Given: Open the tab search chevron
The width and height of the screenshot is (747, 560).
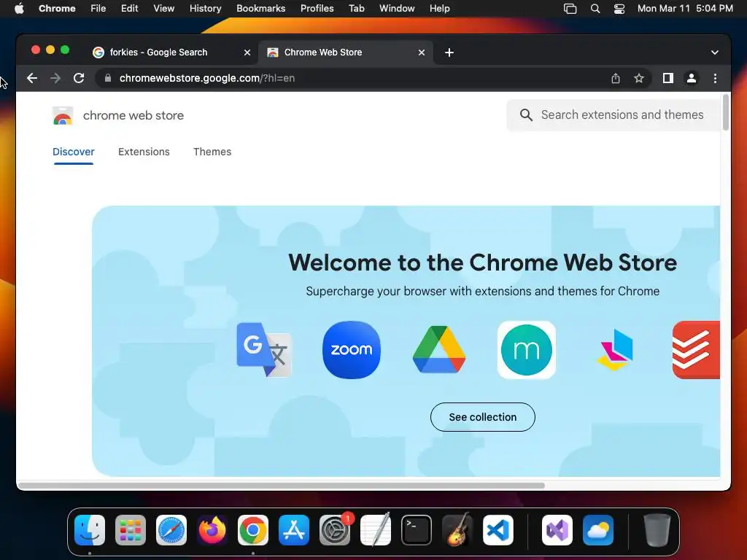Looking at the screenshot, I should pos(715,52).
